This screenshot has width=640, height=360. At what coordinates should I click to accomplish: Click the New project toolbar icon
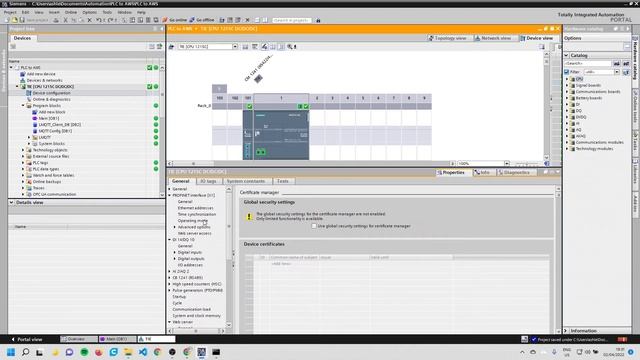[7, 20]
